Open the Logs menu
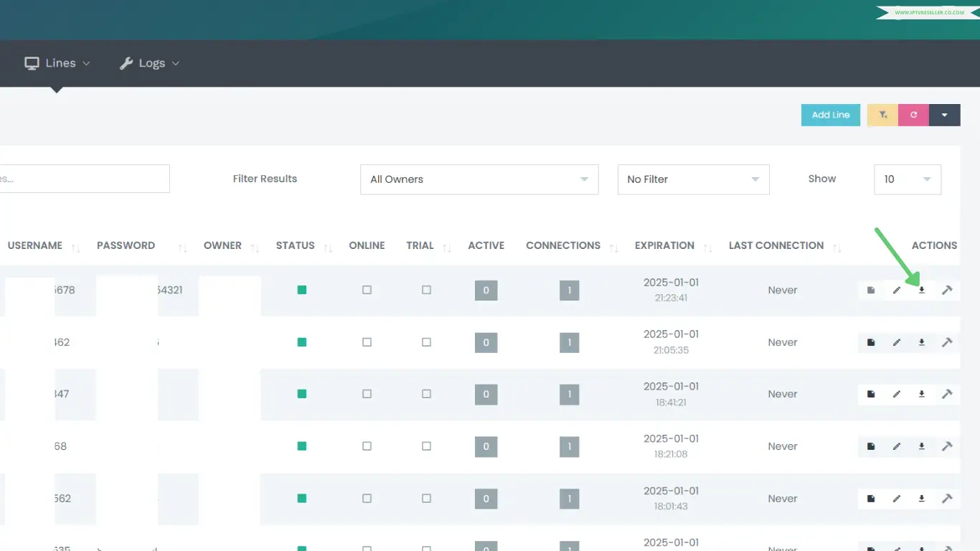 pyautogui.click(x=149, y=63)
